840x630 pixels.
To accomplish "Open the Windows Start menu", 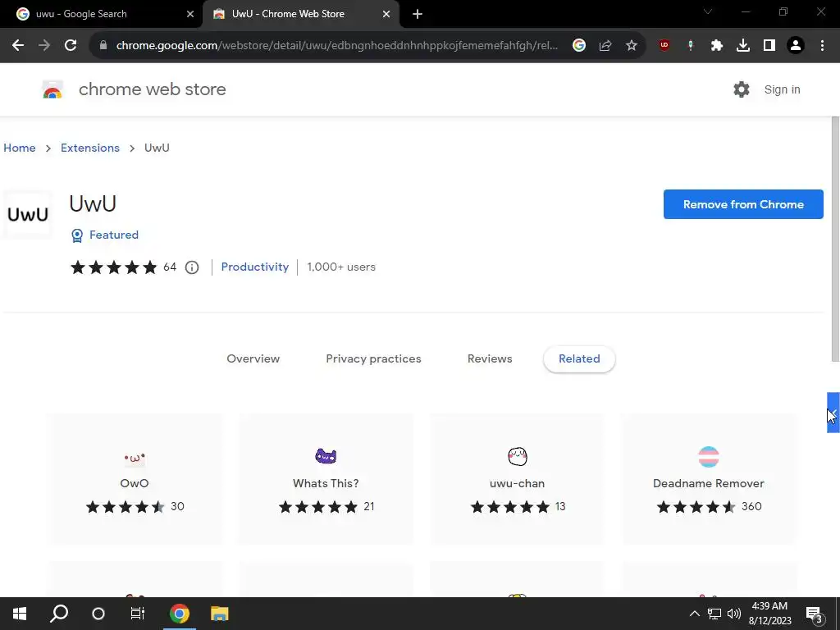I will pyautogui.click(x=20, y=614).
